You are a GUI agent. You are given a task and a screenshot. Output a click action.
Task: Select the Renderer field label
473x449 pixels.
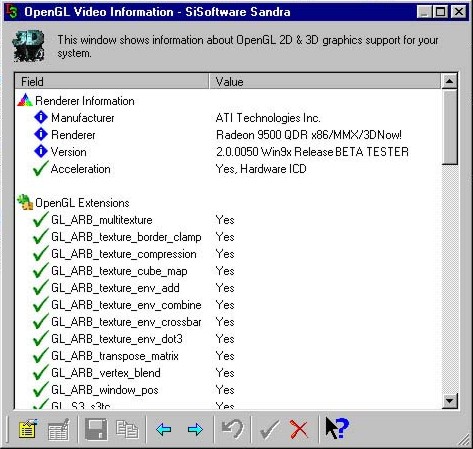click(x=73, y=135)
